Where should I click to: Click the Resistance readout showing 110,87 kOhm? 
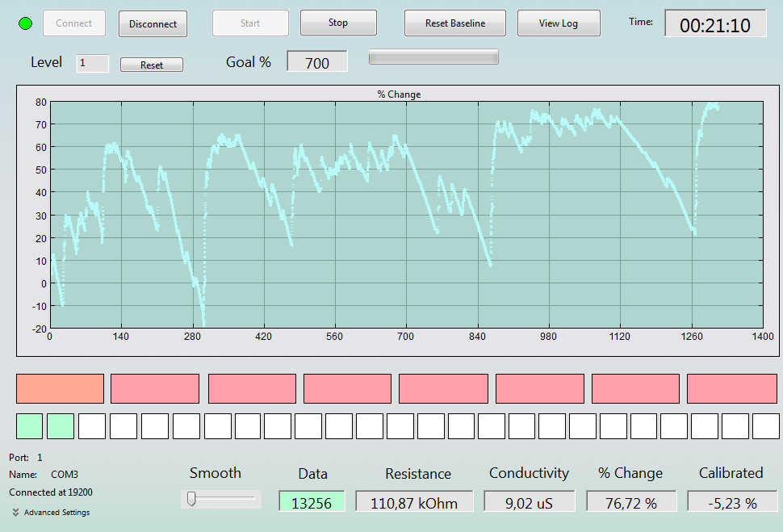coord(414,501)
